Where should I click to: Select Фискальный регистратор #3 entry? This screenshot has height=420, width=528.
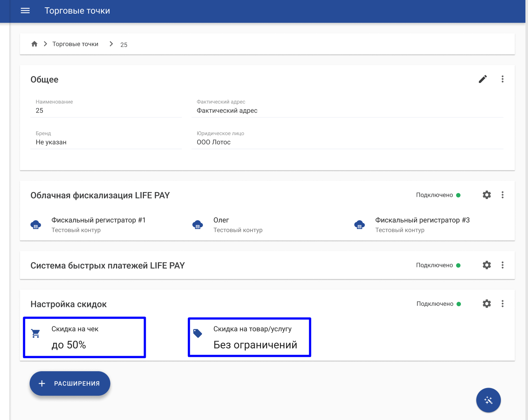[x=412, y=225]
